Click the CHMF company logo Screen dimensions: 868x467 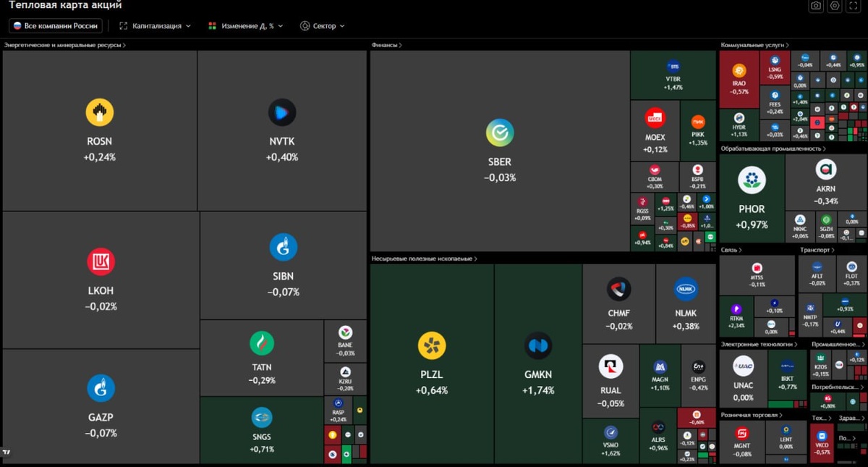point(619,290)
